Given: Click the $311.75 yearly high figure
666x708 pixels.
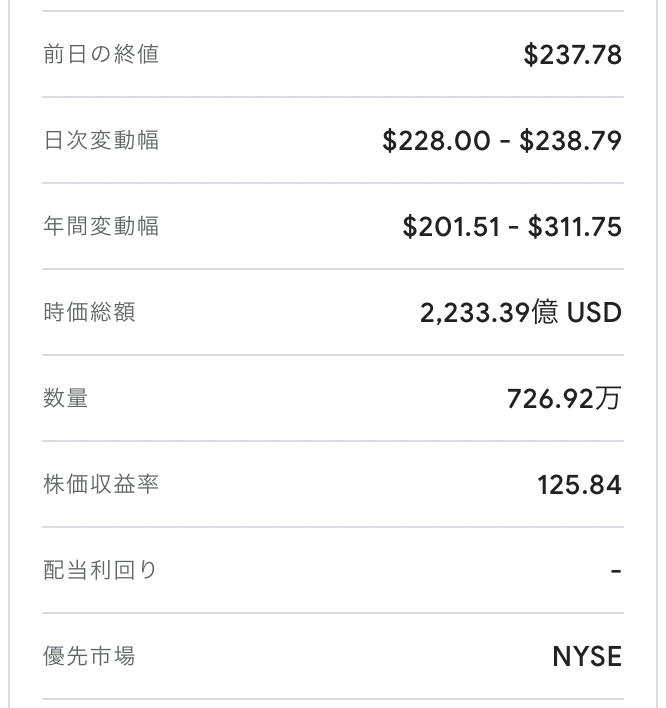Looking at the screenshot, I should pos(575,226).
